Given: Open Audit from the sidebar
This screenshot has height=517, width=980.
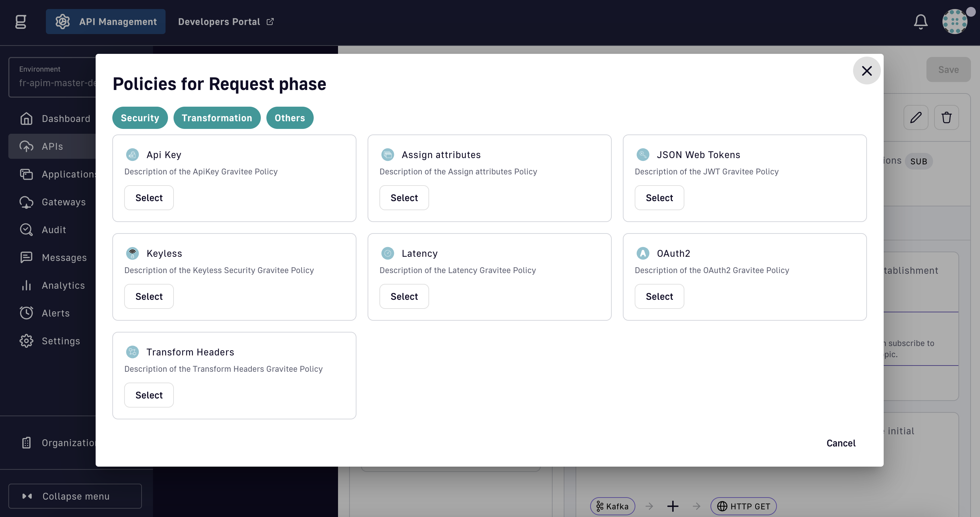Looking at the screenshot, I should click(x=53, y=230).
